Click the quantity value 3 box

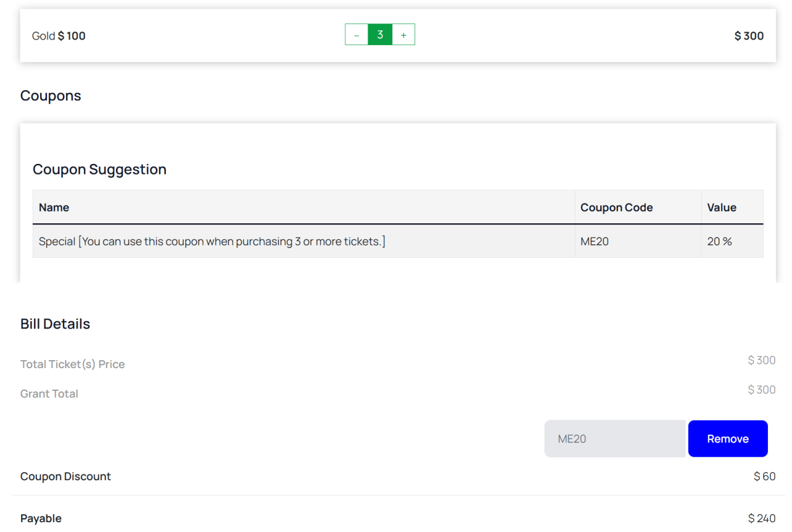tap(380, 35)
